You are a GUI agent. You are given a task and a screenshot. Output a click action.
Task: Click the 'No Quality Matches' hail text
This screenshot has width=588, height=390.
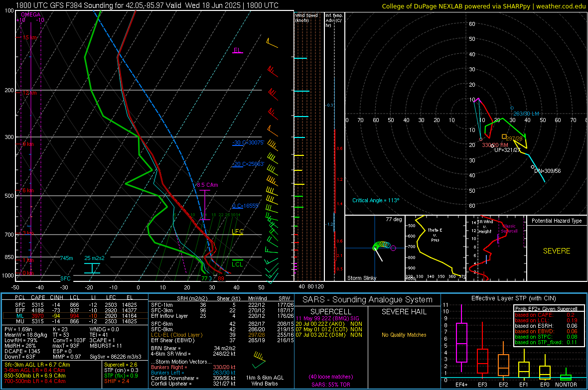click(x=404, y=335)
